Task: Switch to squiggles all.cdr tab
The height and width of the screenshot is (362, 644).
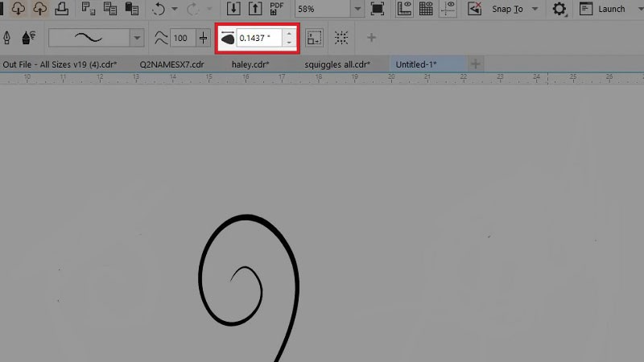Action: pyautogui.click(x=337, y=64)
